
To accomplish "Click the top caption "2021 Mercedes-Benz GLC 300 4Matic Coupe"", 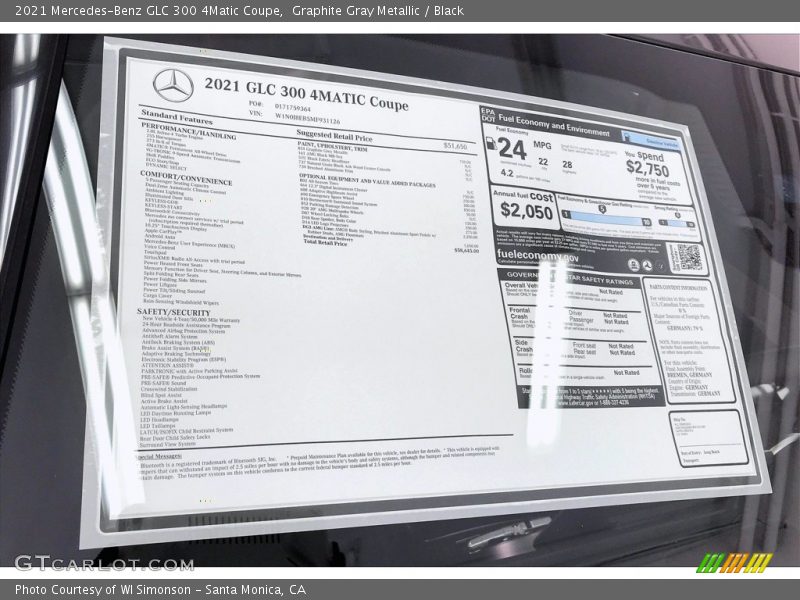I will [148, 10].
